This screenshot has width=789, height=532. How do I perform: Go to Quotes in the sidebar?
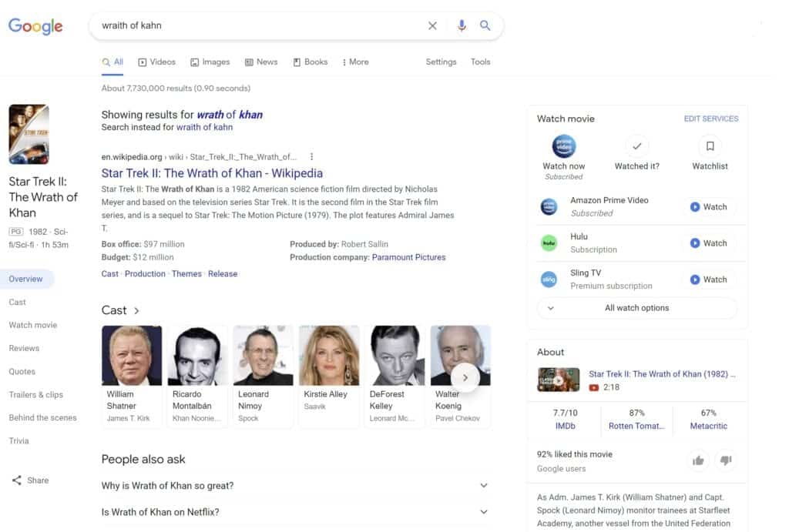(x=22, y=372)
